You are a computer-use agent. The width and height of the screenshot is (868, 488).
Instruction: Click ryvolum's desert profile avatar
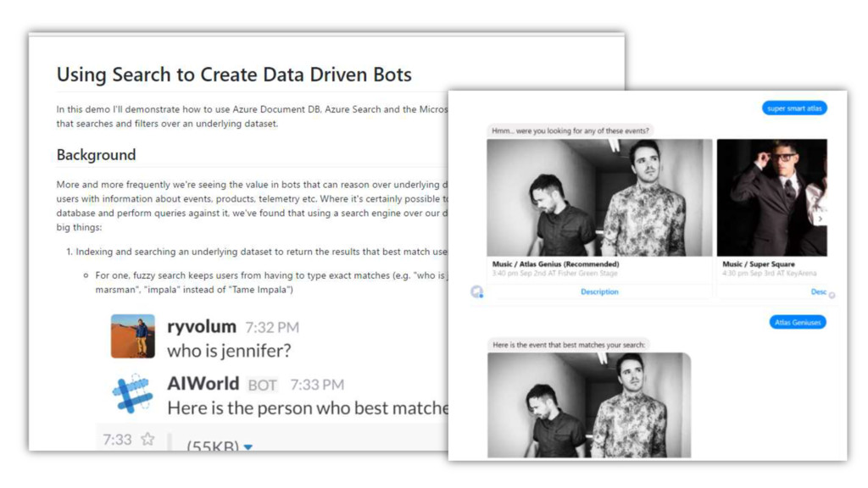[133, 336]
